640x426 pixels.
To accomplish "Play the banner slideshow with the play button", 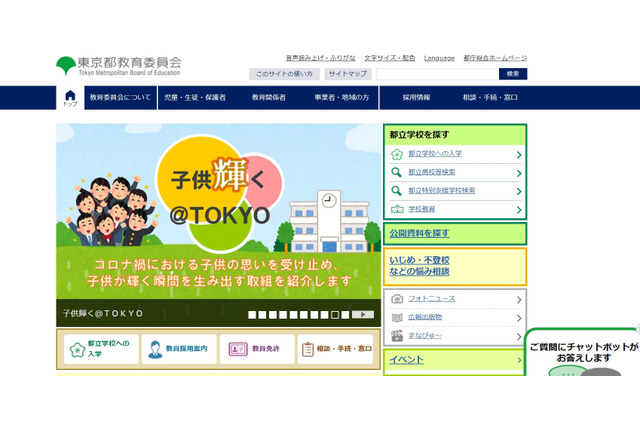I will (x=363, y=315).
